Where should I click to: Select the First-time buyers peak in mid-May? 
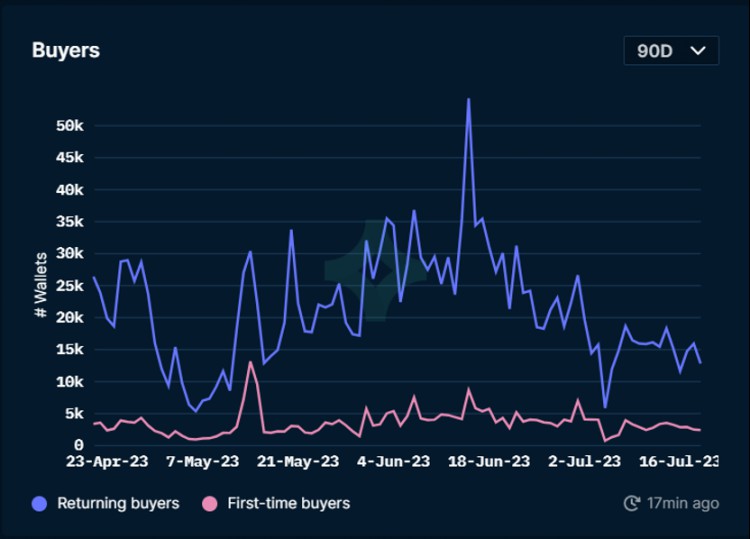250,362
